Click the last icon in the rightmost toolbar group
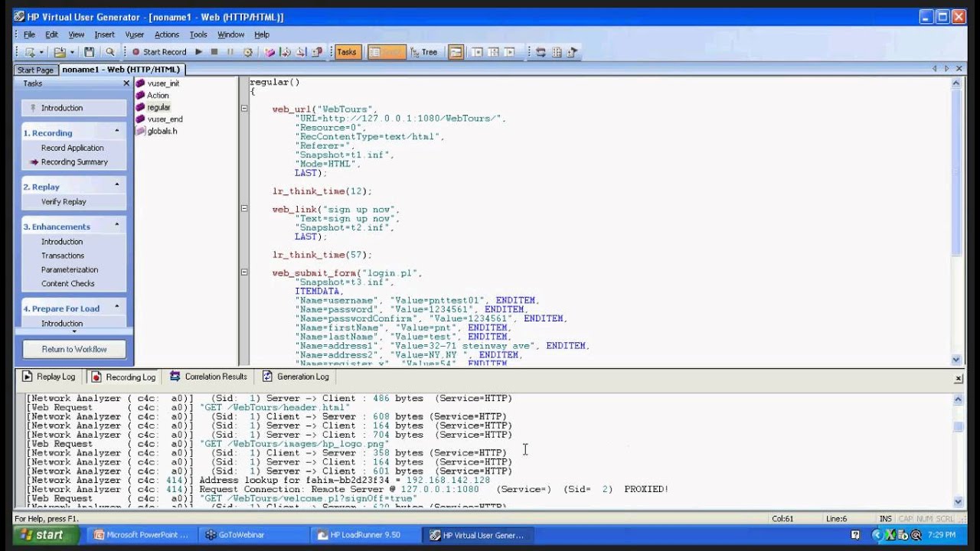 573,52
